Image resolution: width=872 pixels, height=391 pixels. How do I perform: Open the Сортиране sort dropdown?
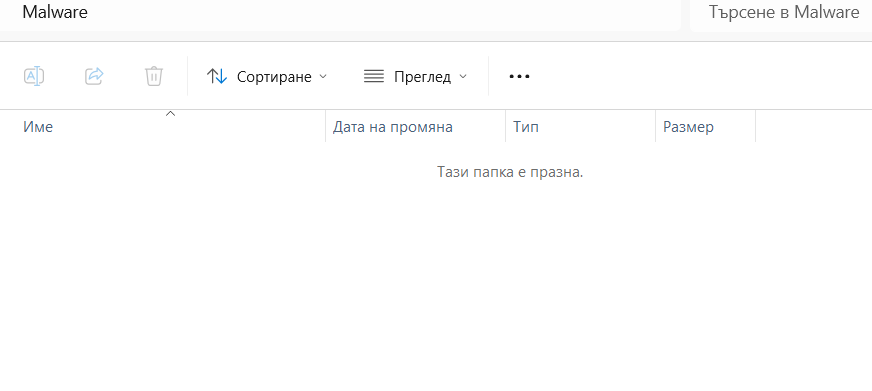point(267,76)
